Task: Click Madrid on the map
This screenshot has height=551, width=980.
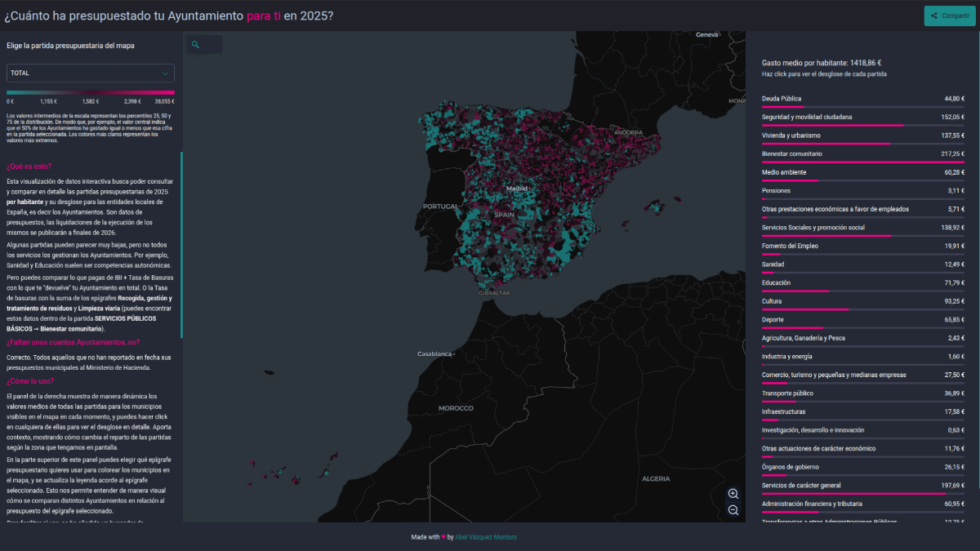Action: point(516,189)
